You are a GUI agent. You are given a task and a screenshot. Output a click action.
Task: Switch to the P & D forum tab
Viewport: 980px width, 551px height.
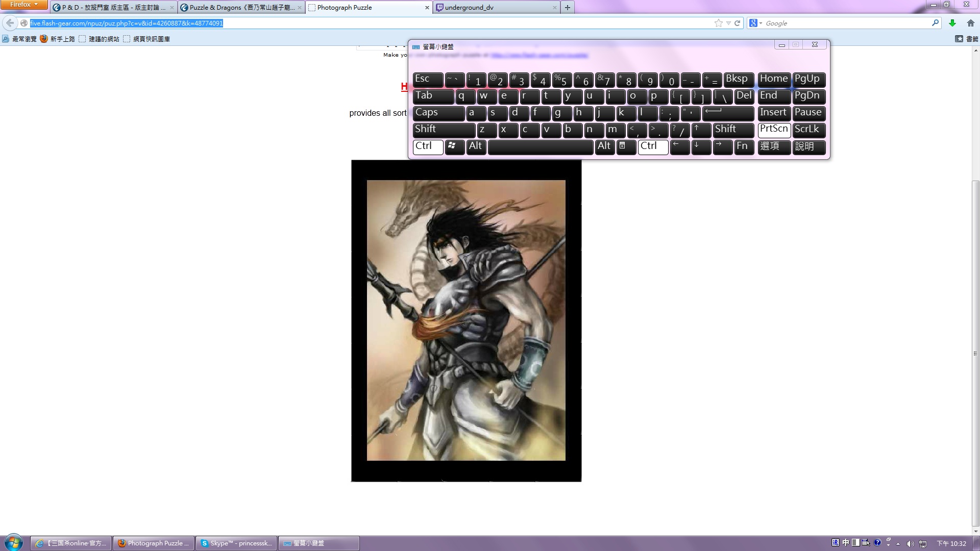[113, 8]
